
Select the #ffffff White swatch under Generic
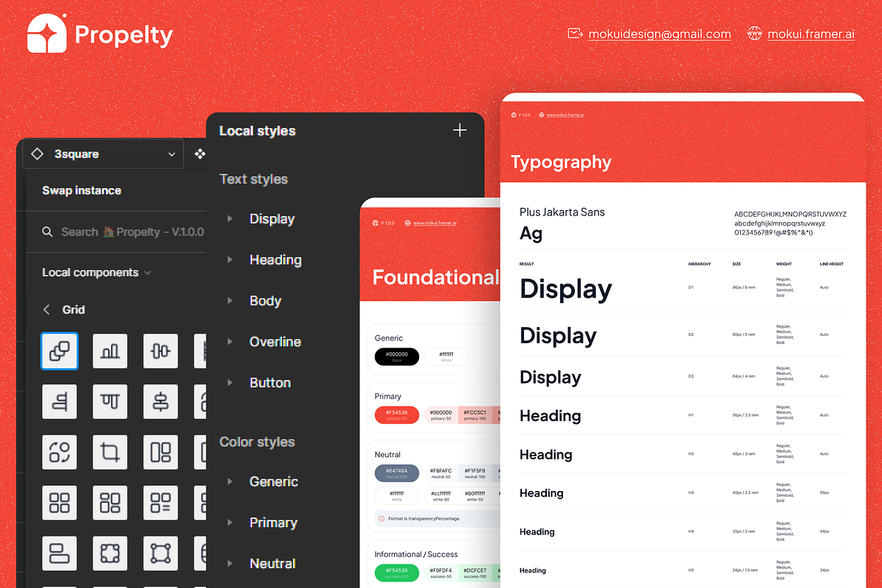[x=446, y=356]
